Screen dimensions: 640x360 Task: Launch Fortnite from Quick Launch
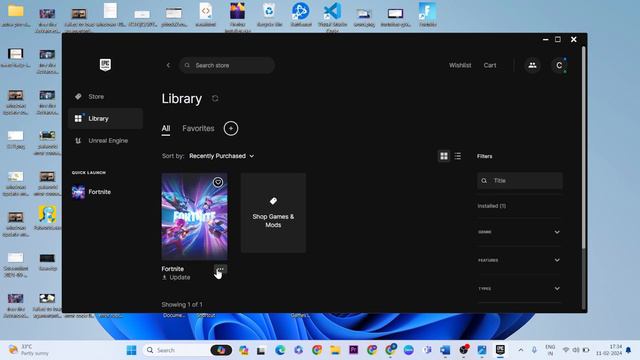click(x=92, y=192)
